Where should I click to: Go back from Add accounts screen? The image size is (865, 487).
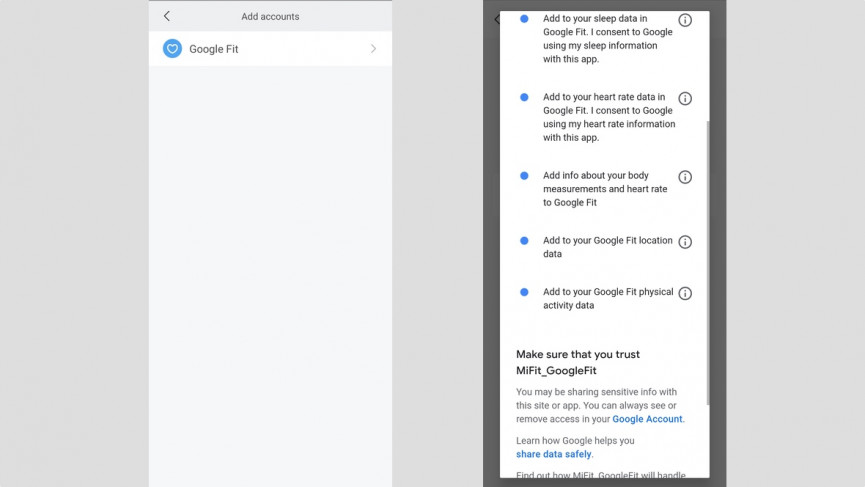coord(167,16)
